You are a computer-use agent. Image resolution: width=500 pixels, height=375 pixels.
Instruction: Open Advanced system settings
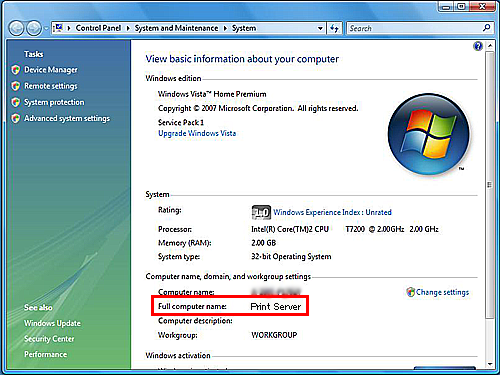point(67,119)
